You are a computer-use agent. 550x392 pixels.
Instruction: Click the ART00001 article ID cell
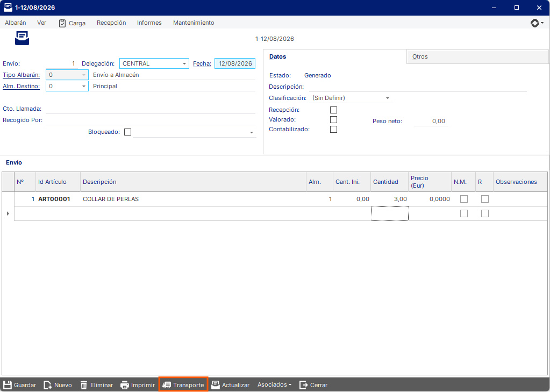point(58,199)
